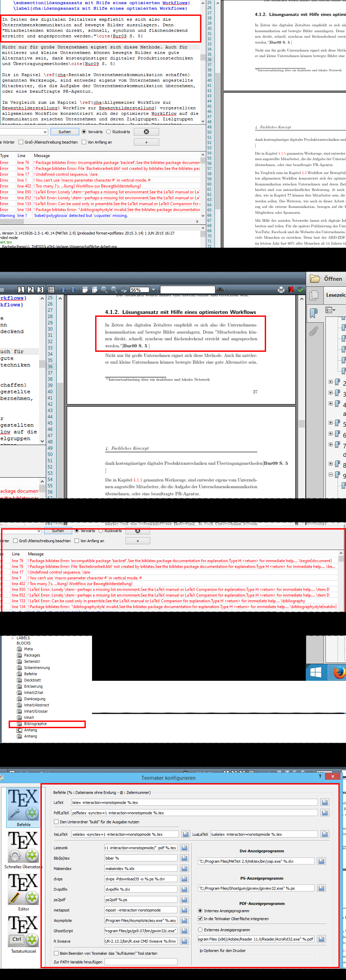Expand the LABELS tree node

12,638
